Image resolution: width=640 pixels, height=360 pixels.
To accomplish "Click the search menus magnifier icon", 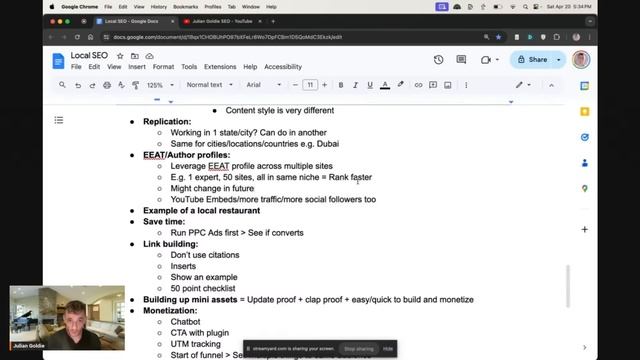I will pyautogui.click(x=62, y=85).
